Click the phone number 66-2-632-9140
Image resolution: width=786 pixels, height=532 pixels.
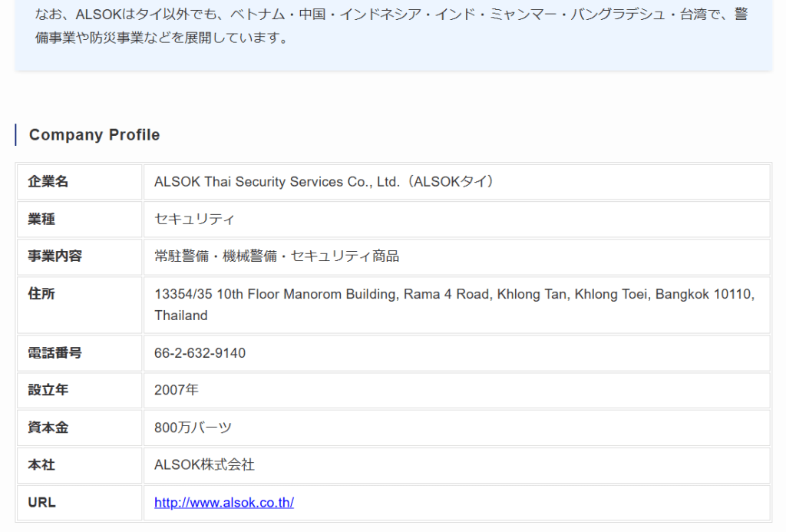pyautogui.click(x=200, y=353)
